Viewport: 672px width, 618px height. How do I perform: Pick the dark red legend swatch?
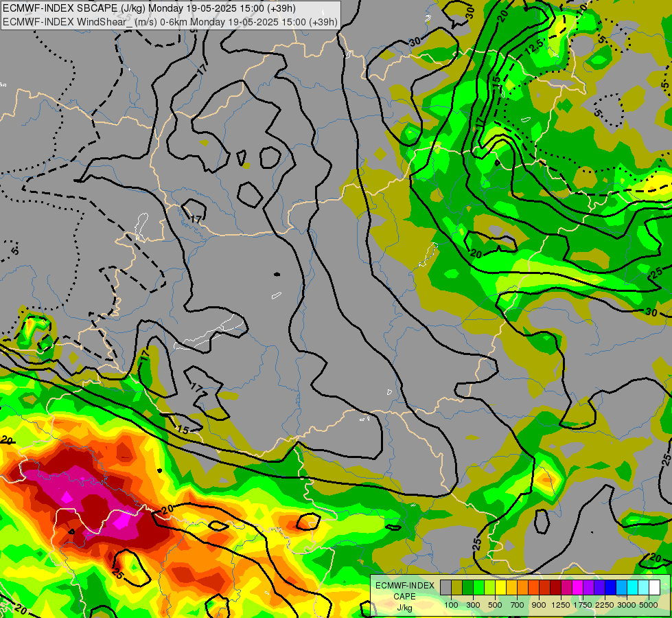(555, 587)
